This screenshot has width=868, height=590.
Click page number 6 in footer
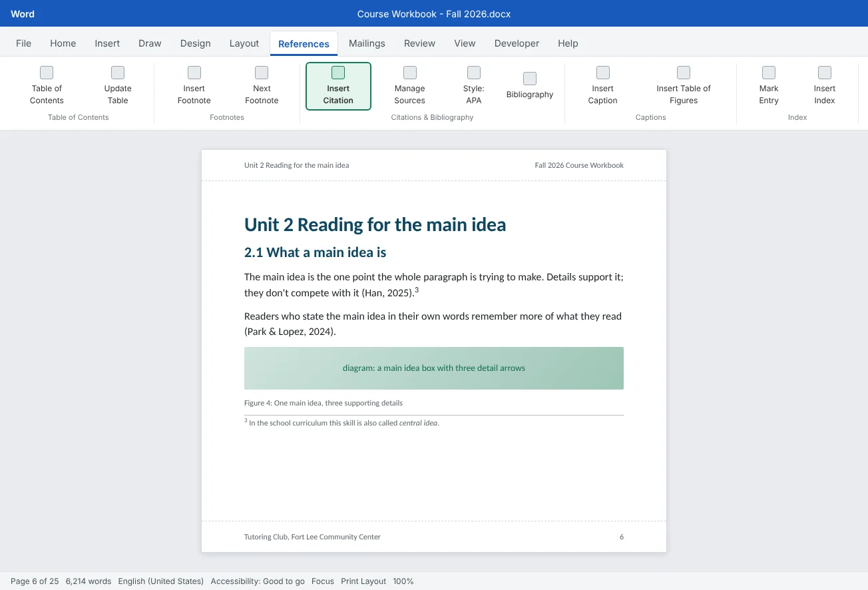[622, 537]
